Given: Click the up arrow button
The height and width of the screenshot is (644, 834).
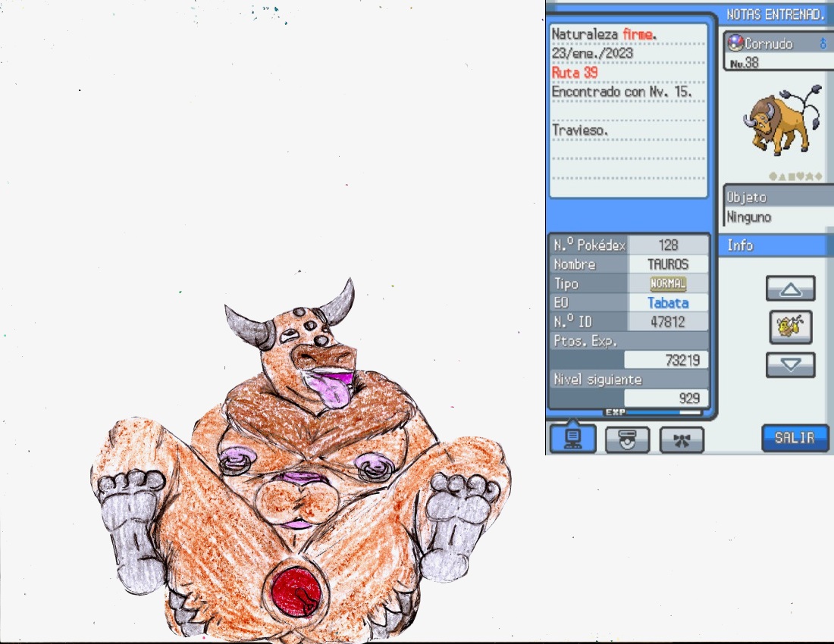Looking at the screenshot, I should point(790,289).
